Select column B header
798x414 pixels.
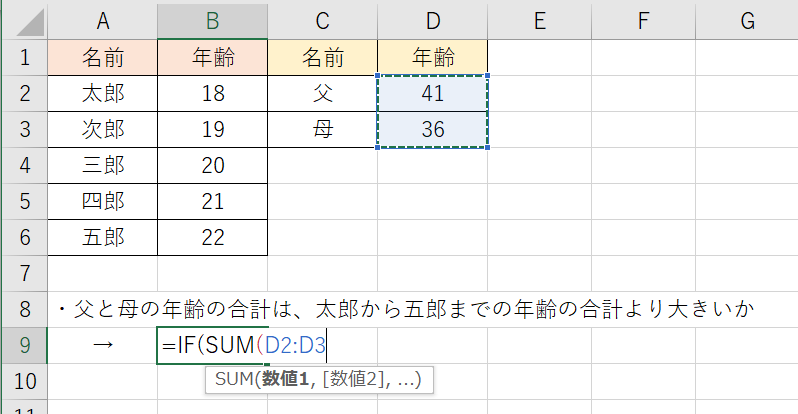click(213, 21)
